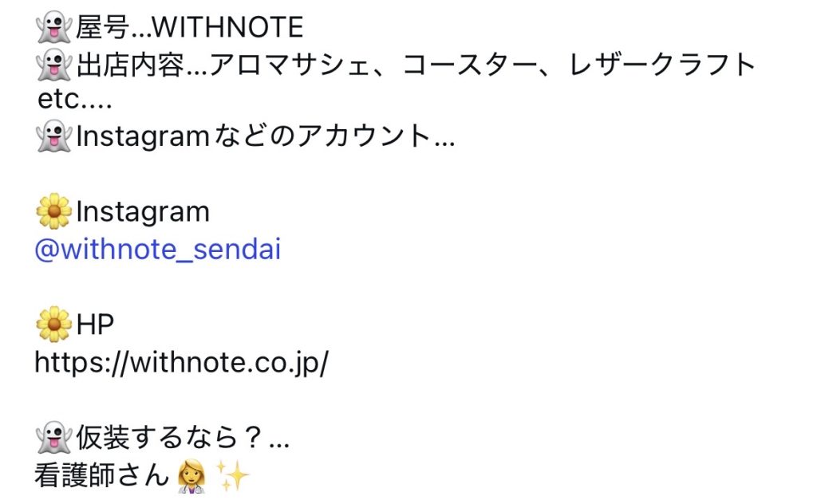Click the WITHNOTE shop name text
The width and height of the screenshot is (817, 504).
point(227,28)
